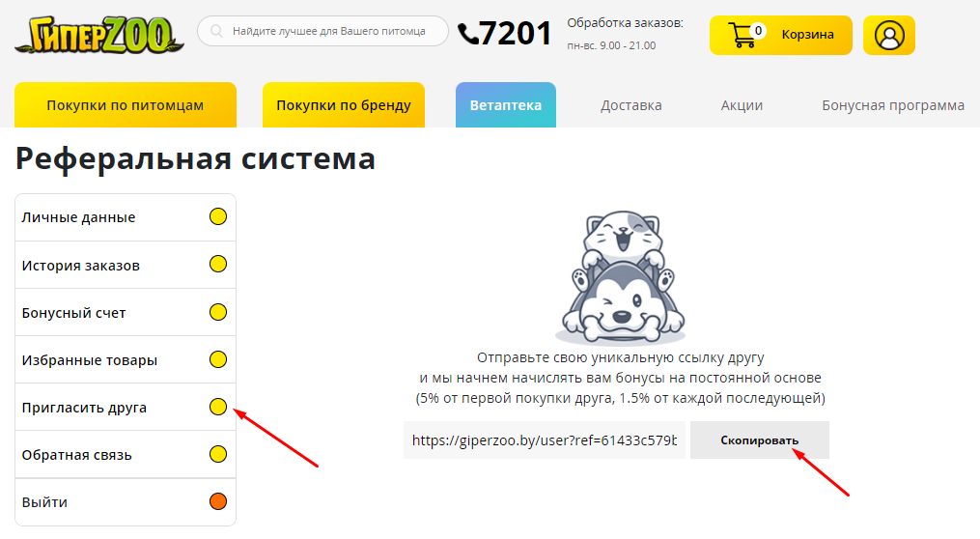Click the referral link field
Viewport: 980px width, 539px height.
pos(545,440)
